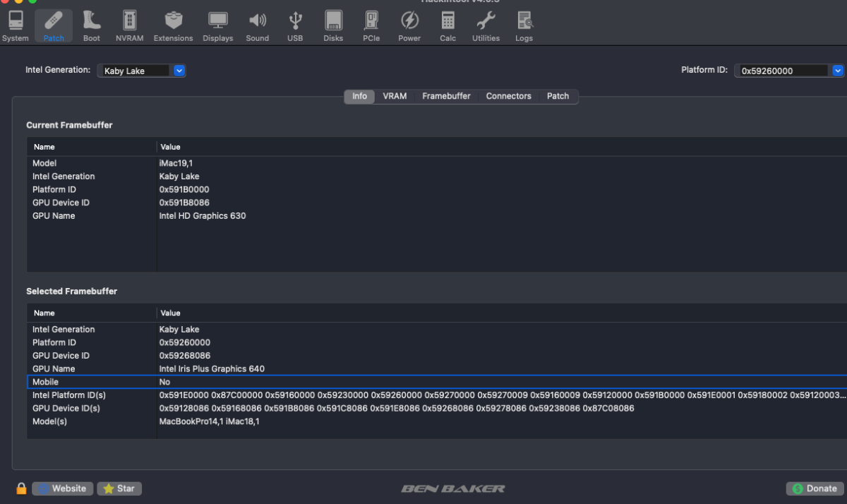Click 0x591E0000 in Intel Platform ID(s) list
847x504 pixels.
coord(184,395)
